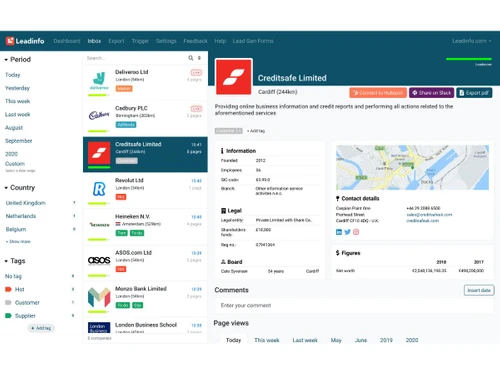The width and height of the screenshot is (500, 375).
Task: Open the Leadinfo.com account dropdown
Action: (x=471, y=41)
